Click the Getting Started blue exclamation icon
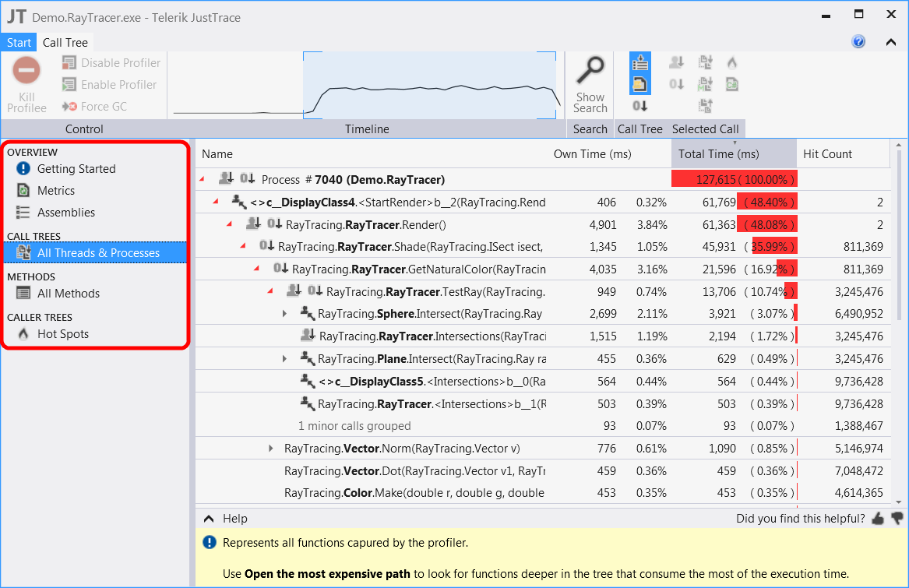 point(23,168)
